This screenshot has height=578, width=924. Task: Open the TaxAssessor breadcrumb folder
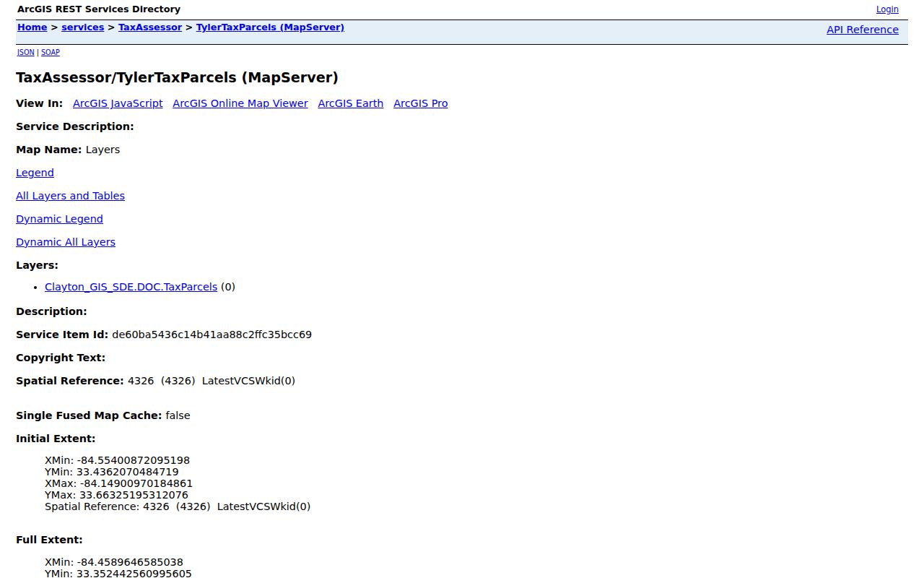tap(150, 27)
